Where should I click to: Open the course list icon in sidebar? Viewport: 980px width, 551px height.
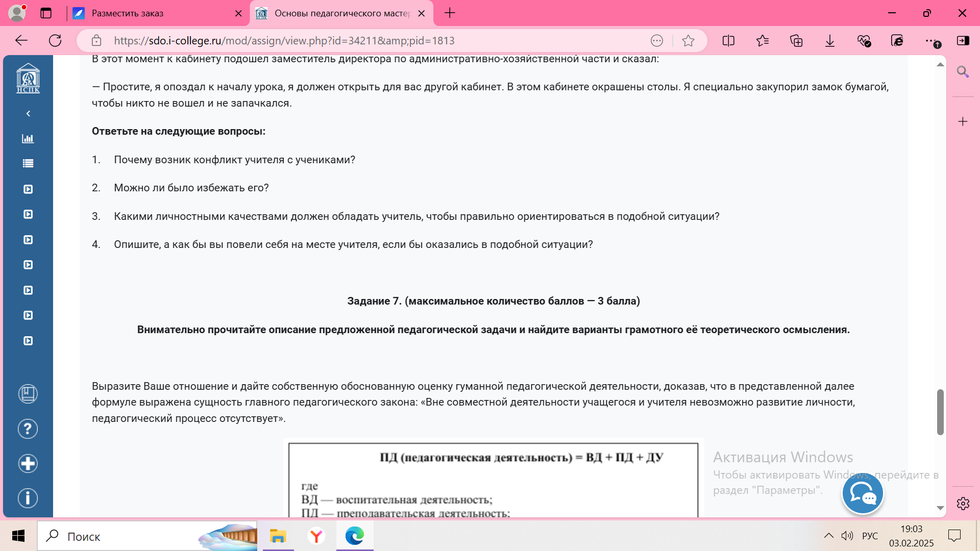click(x=28, y=164)
